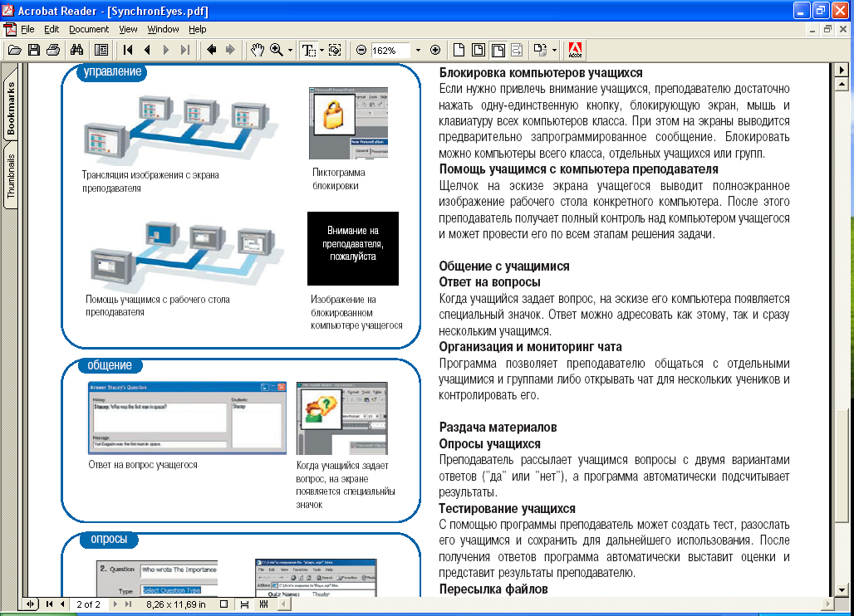
Task: Open the Bookmarks side tab
Action: pyautogui.click(x=10, y=108)
